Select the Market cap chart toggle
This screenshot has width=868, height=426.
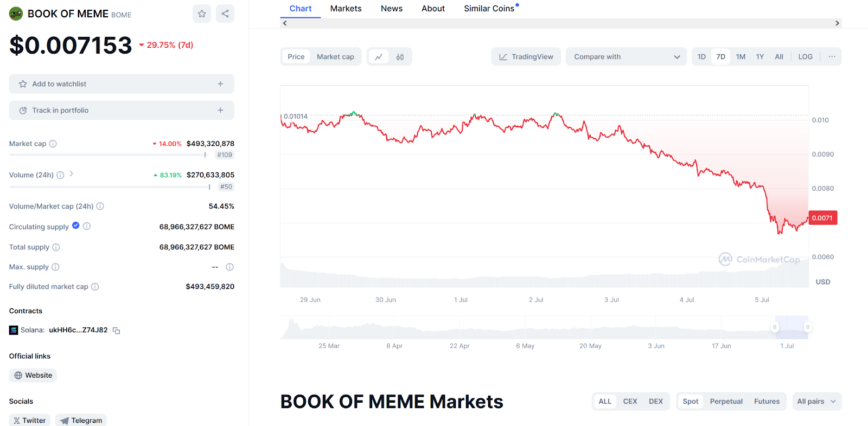coord(335,57)
